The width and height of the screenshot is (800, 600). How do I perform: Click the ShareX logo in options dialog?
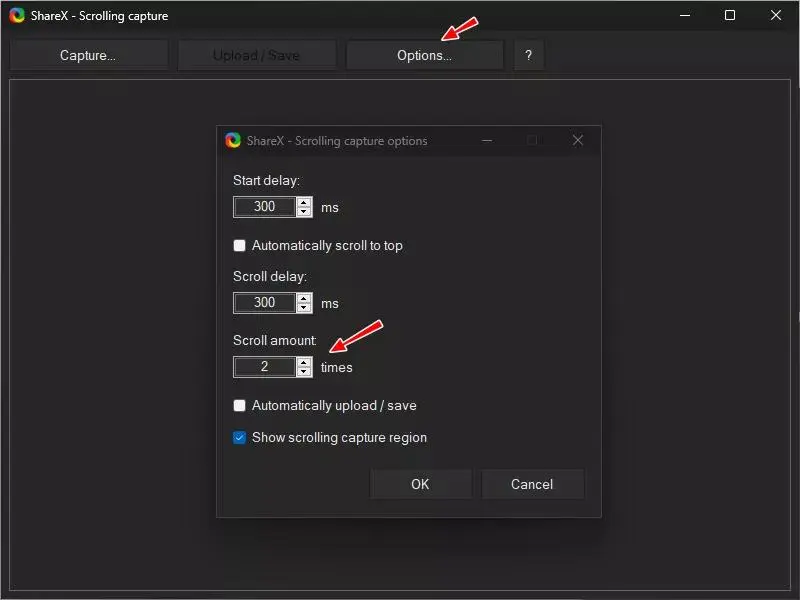[233, 140]
